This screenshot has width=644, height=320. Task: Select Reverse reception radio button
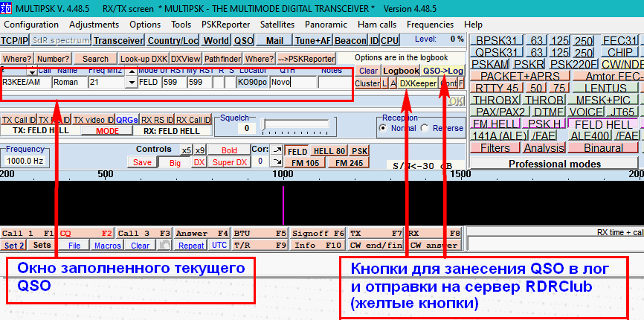click(x=425, y=128)
